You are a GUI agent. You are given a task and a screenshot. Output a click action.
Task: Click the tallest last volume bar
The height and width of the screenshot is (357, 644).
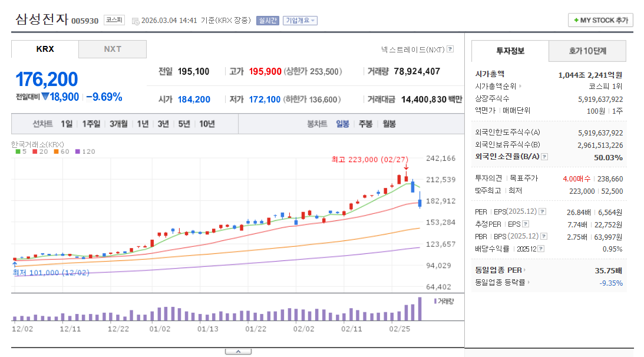tap(420, 309)
